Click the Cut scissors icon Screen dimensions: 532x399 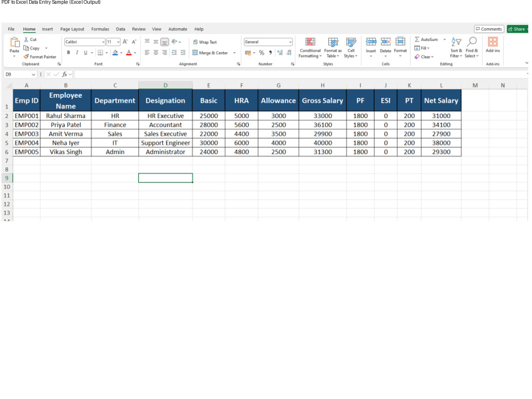click(26, 39)
